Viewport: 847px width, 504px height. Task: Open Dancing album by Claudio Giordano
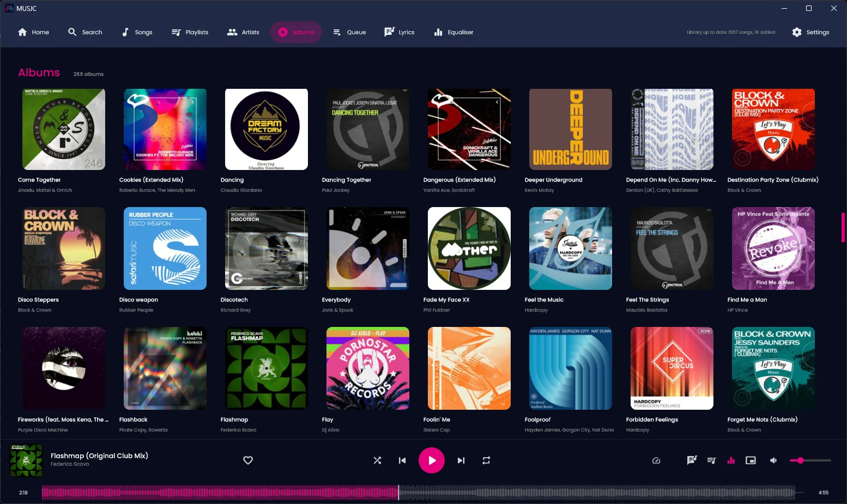click(267, 129)
